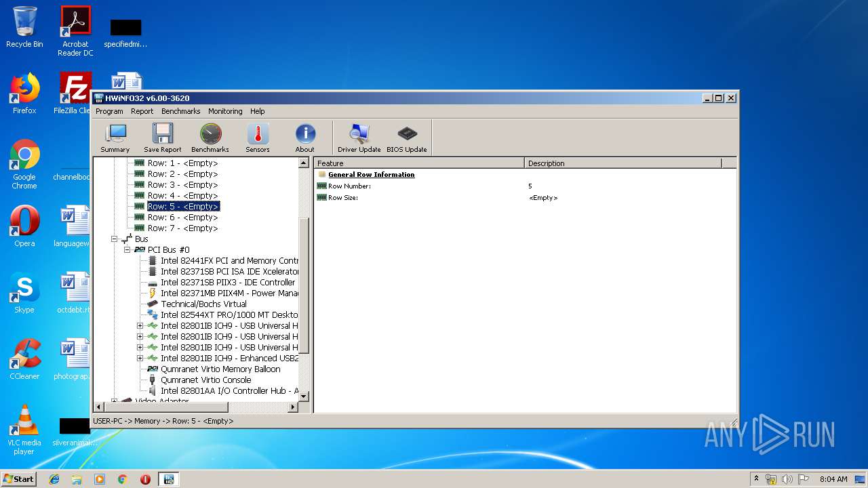Click the network tray icon
Screen dimensions: 868x488
tap(771, 479)
